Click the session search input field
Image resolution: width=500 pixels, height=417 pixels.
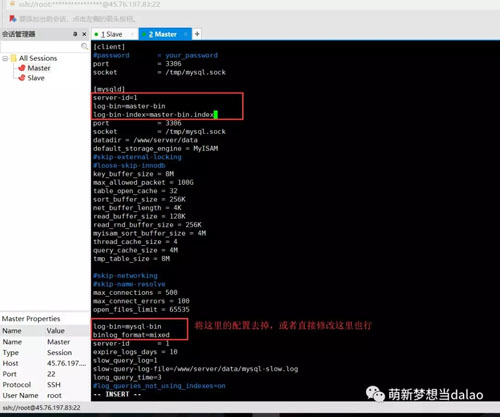tap(40, 46)
